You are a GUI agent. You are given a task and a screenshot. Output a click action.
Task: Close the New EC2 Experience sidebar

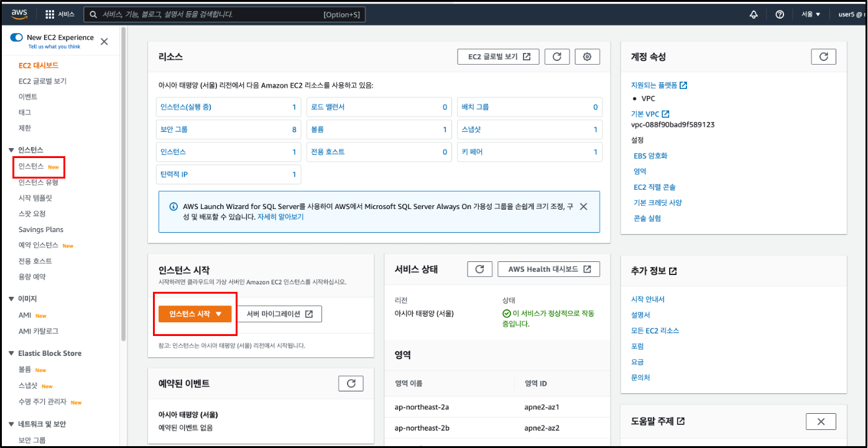[104, 42]
